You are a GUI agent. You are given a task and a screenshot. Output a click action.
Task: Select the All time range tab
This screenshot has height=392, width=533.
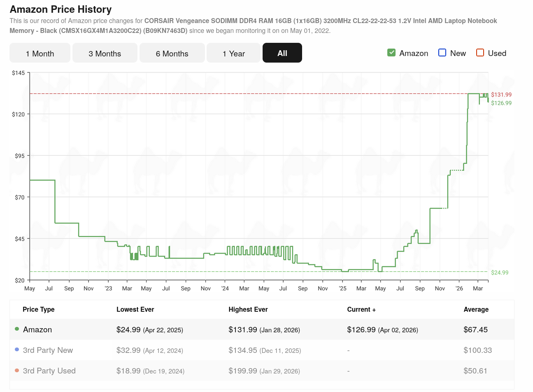(x=282, y=53)
